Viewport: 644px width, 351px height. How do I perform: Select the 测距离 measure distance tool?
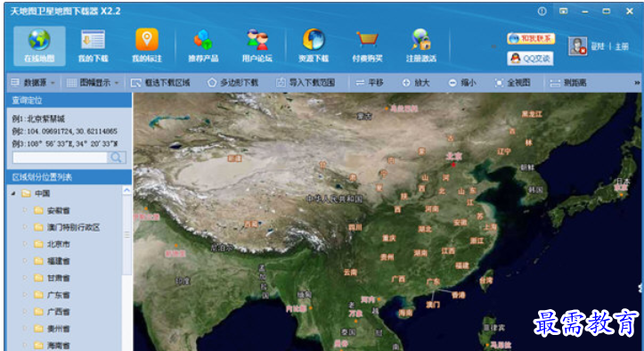(568, 83)
